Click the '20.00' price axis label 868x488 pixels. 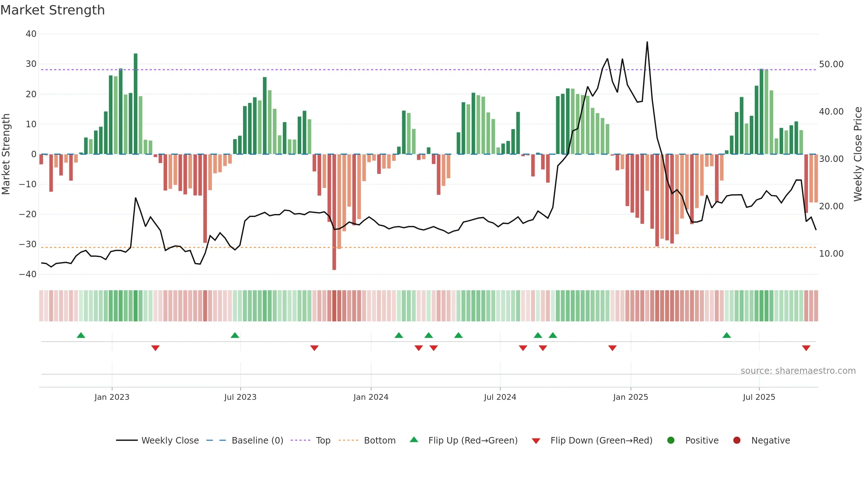pos(831,206)
